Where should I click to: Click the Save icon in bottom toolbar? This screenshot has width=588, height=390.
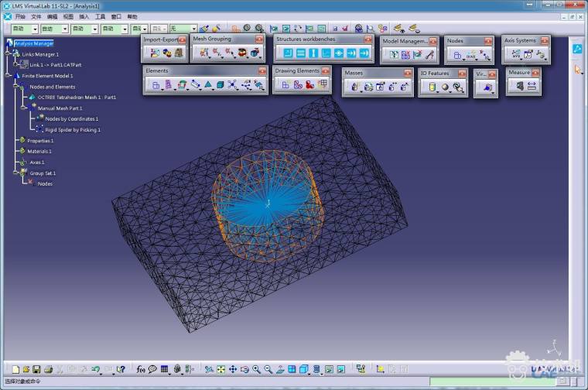(37, 370)
